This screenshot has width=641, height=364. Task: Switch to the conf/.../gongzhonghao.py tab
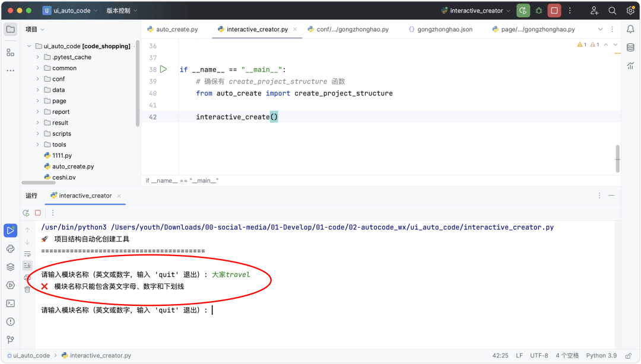(348, 30)
